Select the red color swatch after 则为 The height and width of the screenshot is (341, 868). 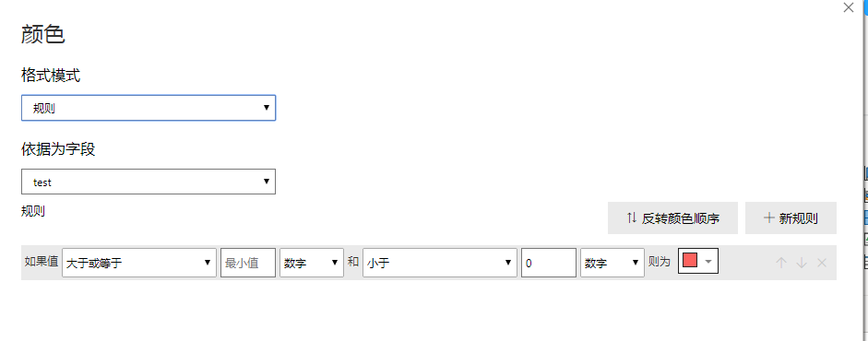coord(690,260)
